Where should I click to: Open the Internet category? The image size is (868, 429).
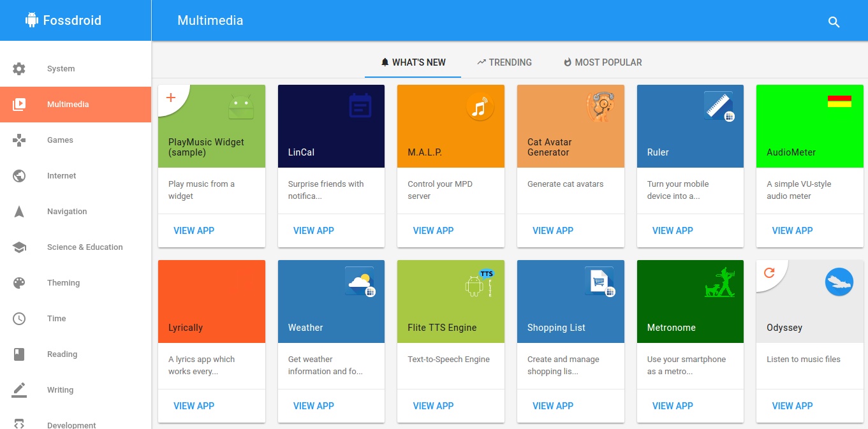(x=75, y=176)
